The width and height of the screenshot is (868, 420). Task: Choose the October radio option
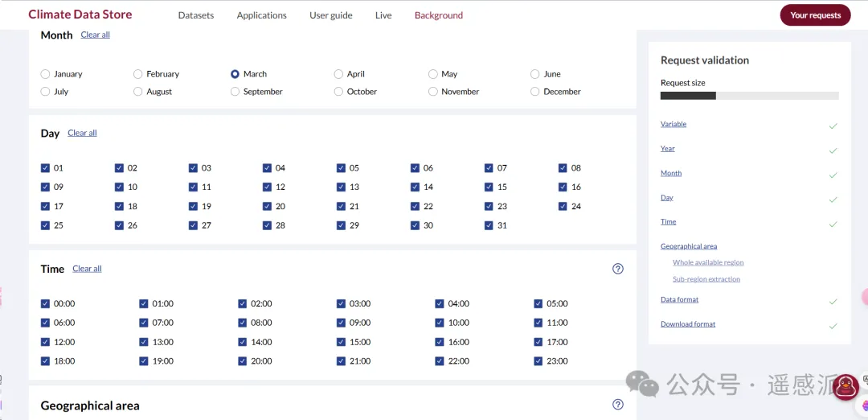(338, 92)
